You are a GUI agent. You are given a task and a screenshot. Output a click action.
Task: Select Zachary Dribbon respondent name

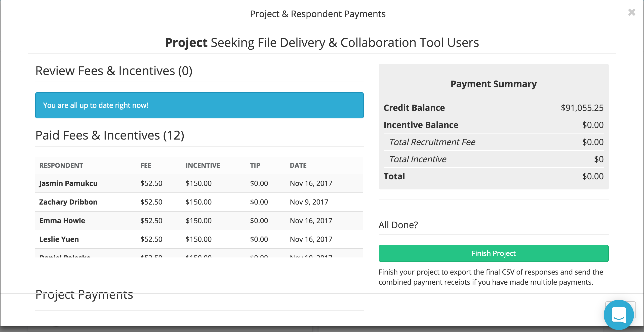click(x=68, y=202)
